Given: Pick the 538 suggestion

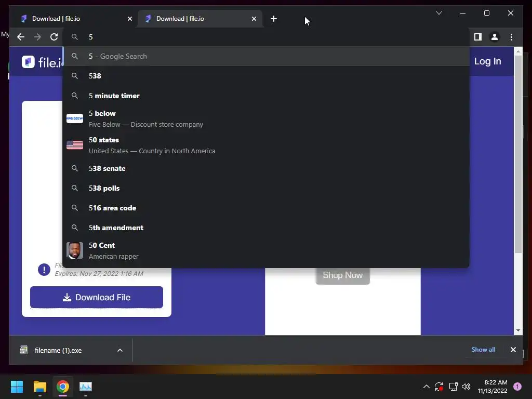Looking at the screenshot, I should [x=266, y=76].
